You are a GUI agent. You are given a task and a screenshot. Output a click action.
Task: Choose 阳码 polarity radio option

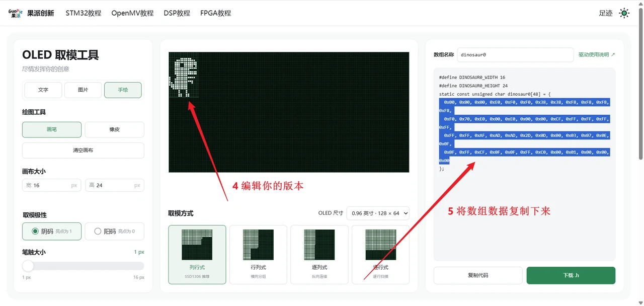click(x=114, y=232)
